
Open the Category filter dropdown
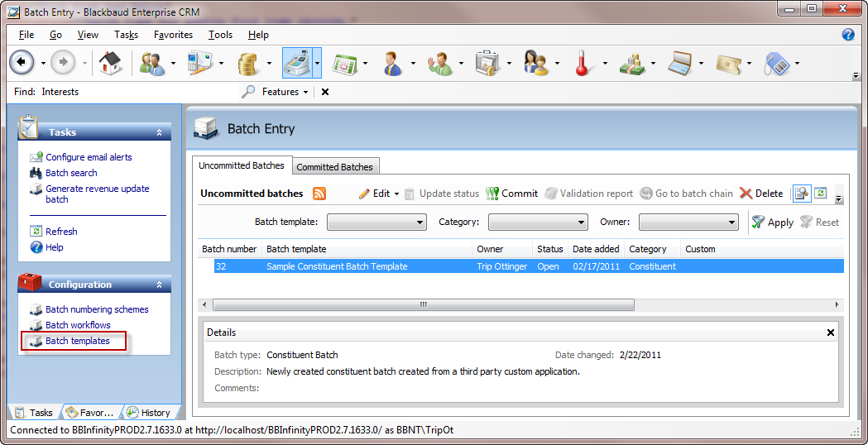coord(538,222)
